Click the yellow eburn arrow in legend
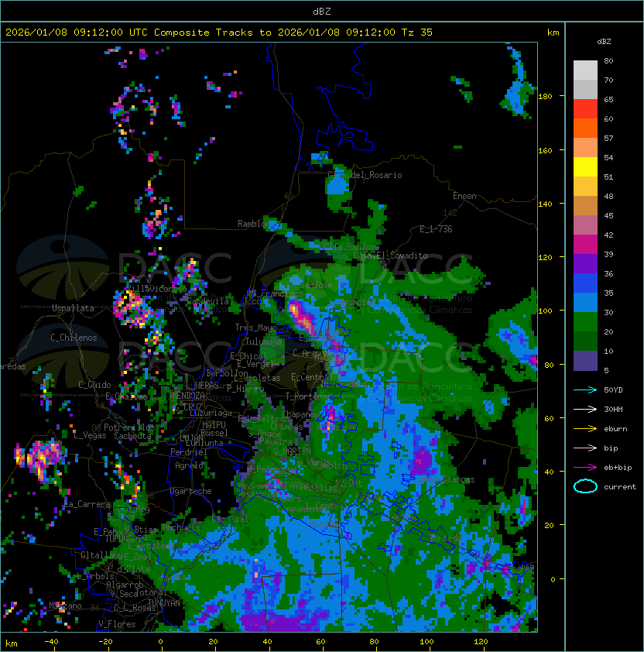Screen dimensions: 644x652 (x=585, y=428)
